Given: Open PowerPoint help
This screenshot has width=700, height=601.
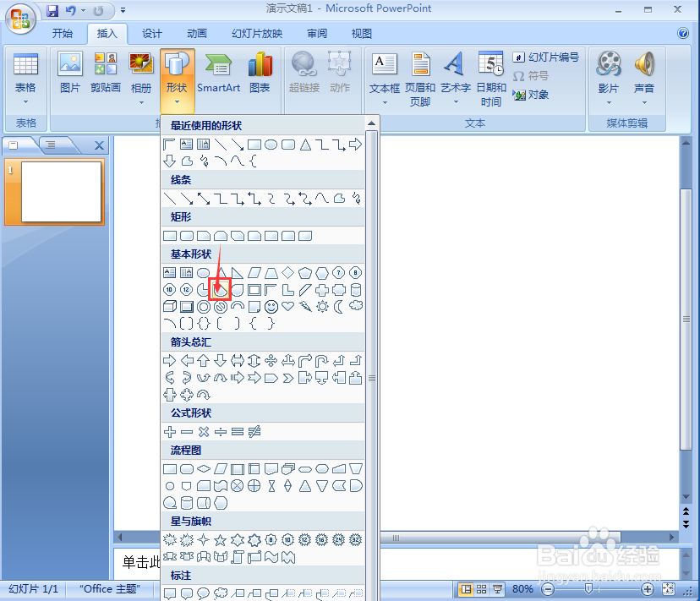Looking at the screenshot, I should pyautogui.click(x=682, y=33).
